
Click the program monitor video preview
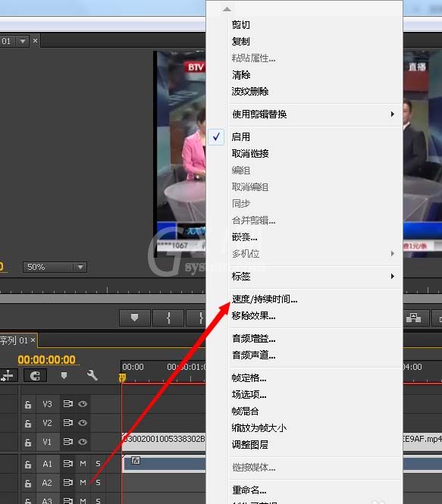coord(180,154)
